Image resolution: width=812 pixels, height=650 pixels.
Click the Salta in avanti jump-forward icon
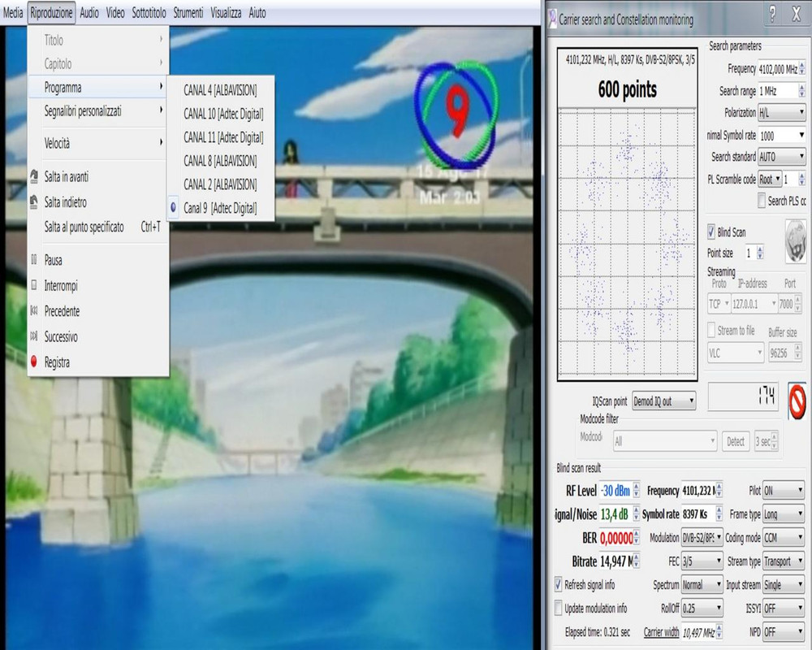pyautogui.click(x=34, y=176)
